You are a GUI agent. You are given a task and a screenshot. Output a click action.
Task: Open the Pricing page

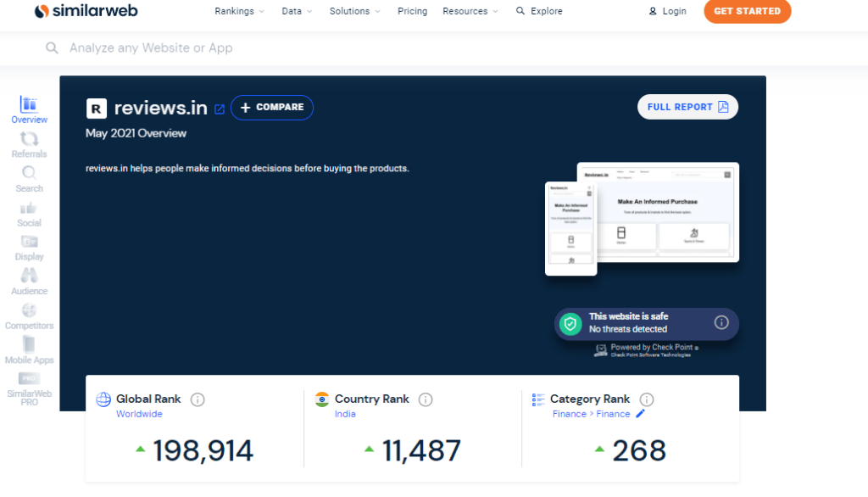click(413, 11)
